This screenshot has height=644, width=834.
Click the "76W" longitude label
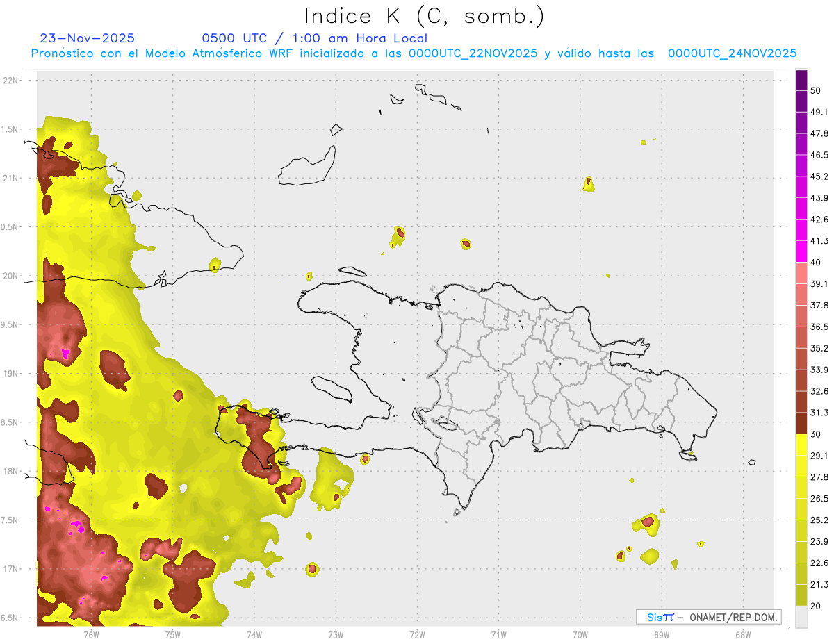coord(91,634)
